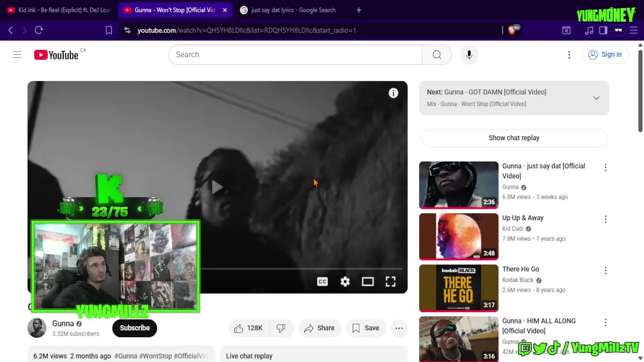Share the video via Share button

[319, 328]
